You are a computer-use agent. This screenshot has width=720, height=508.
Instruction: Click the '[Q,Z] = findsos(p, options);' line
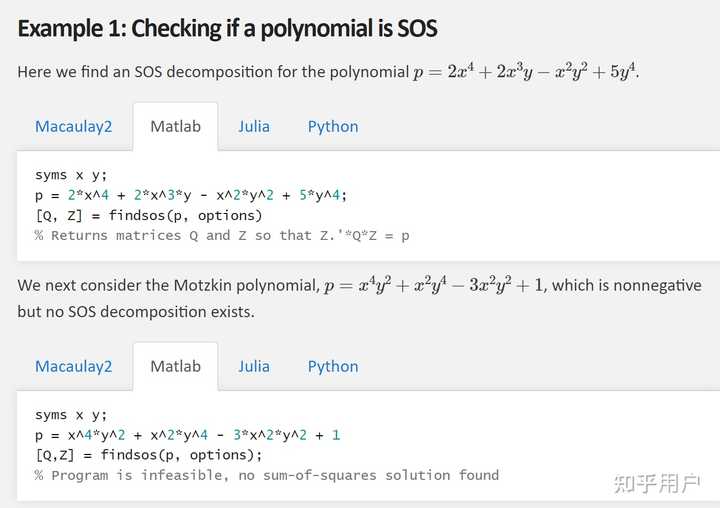pyautogui.click(x=141, y=455)
